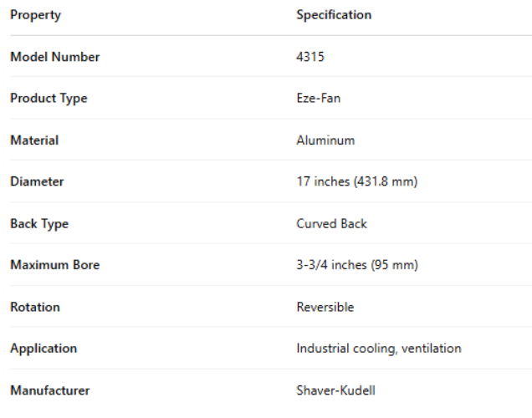Click the 17 inches diameter value
This screenshot has width=532, height=418.
pos(356,181)
